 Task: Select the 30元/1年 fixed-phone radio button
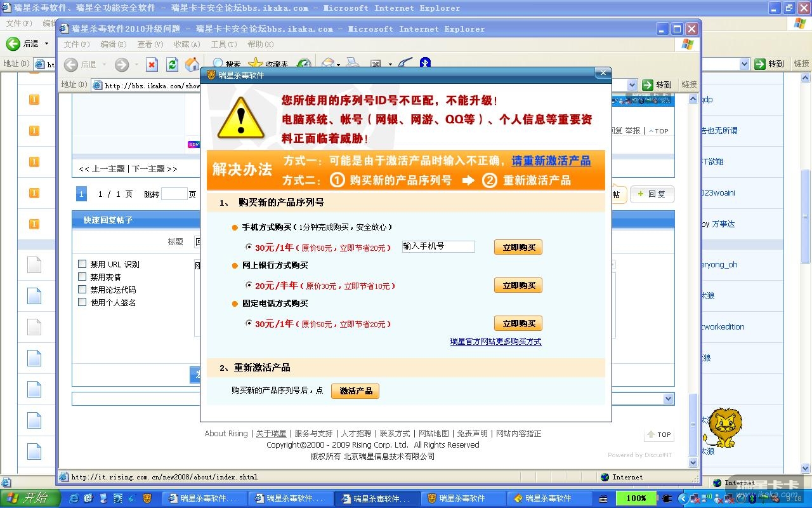tap(249, 323)
